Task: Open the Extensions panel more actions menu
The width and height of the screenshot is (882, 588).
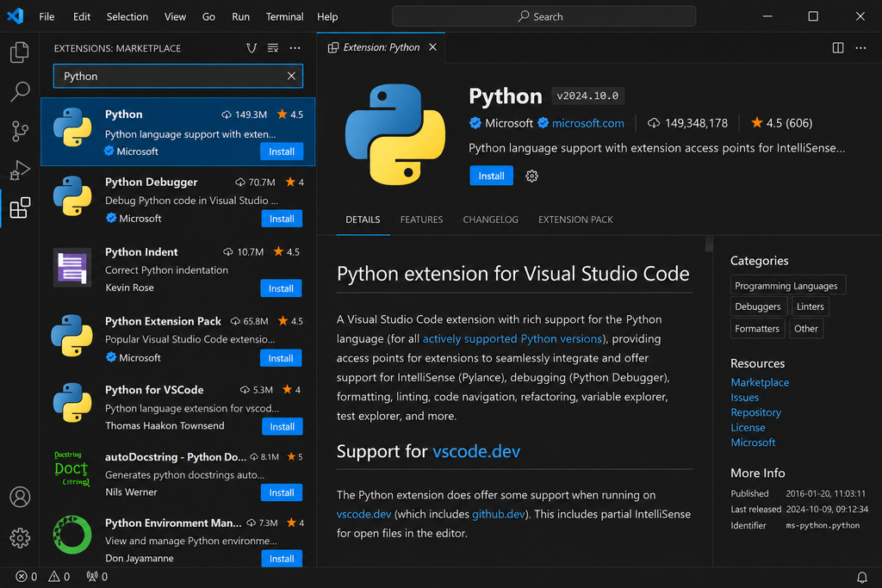Action: coord(295,48)
